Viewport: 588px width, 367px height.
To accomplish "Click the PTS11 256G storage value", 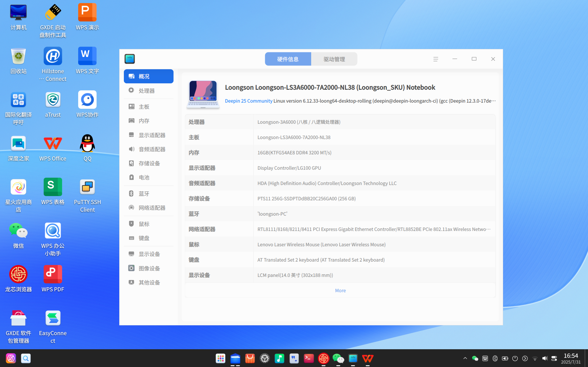I will pyautogui.click(x=307, y=199).
